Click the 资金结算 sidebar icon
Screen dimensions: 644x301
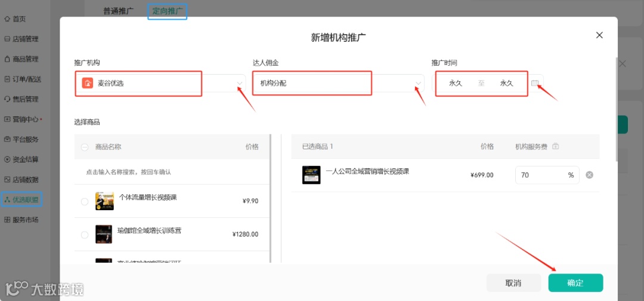pos(7,159)
